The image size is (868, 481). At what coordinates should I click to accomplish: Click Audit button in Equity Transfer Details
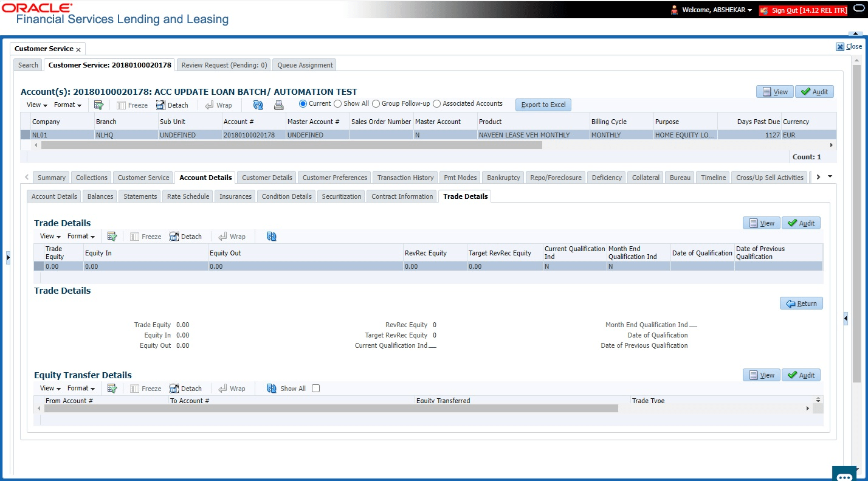pyautogui.click(x=801, y=375)
